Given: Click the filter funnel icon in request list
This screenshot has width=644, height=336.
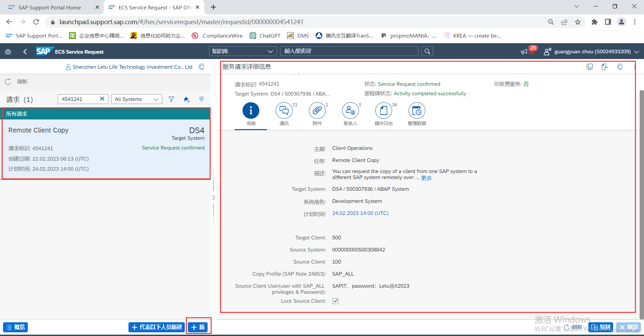Looking at the screenshot, I should 171,99.
